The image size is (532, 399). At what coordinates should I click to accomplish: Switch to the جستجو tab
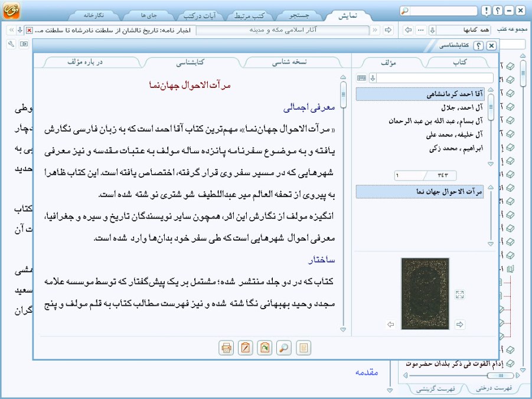pos(299,15)
